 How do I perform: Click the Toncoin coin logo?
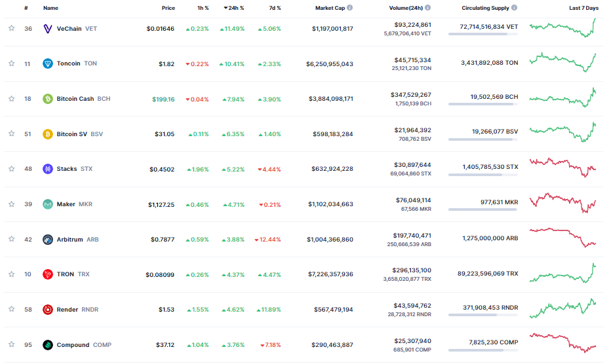48,64
